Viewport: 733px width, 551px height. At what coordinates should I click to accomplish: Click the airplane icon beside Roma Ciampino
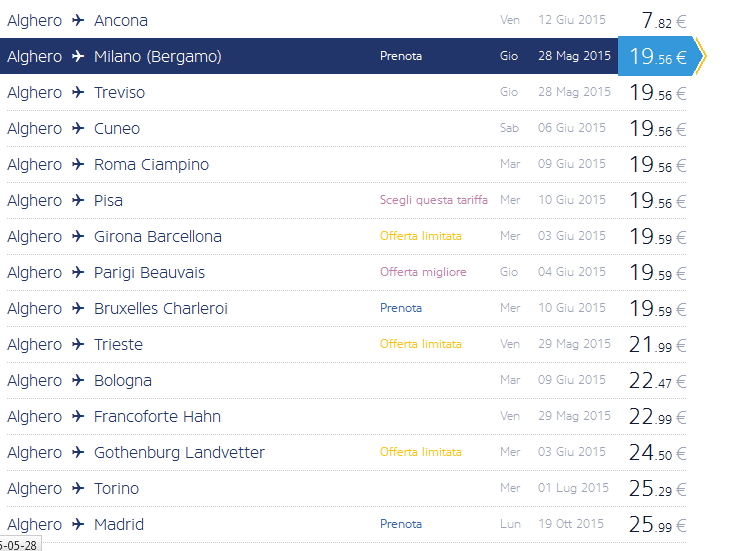[78, 165]
